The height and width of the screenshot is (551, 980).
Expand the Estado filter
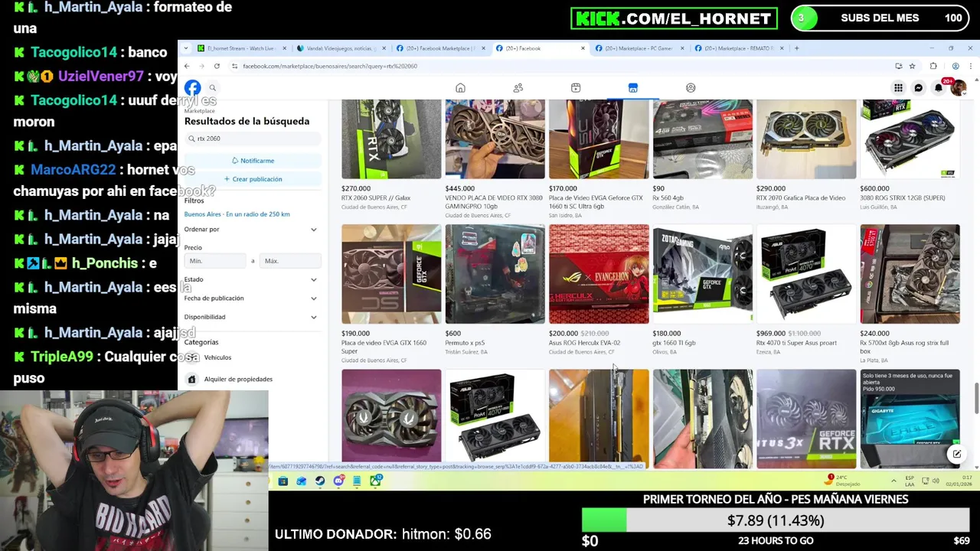pyautogui.click(x=251, y=280)
